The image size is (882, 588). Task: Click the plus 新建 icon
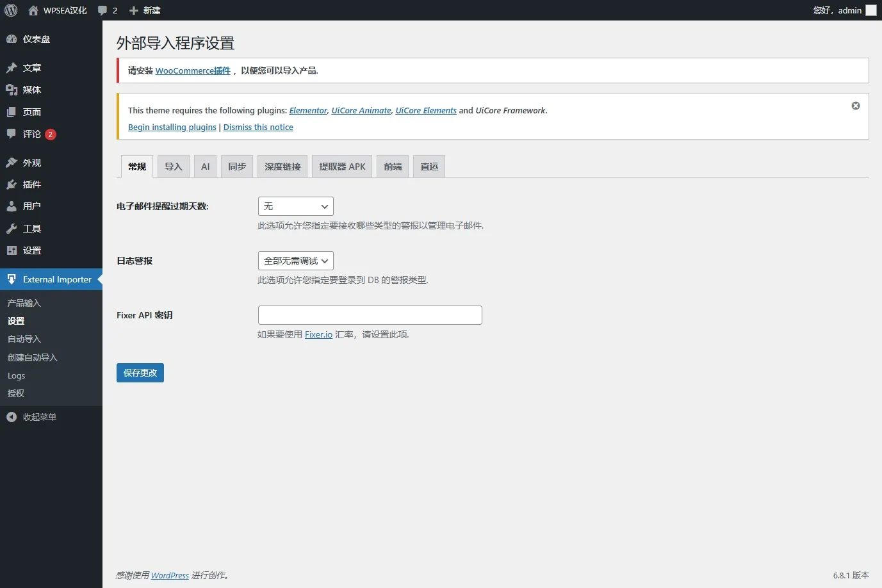click(x=134, y=10)
